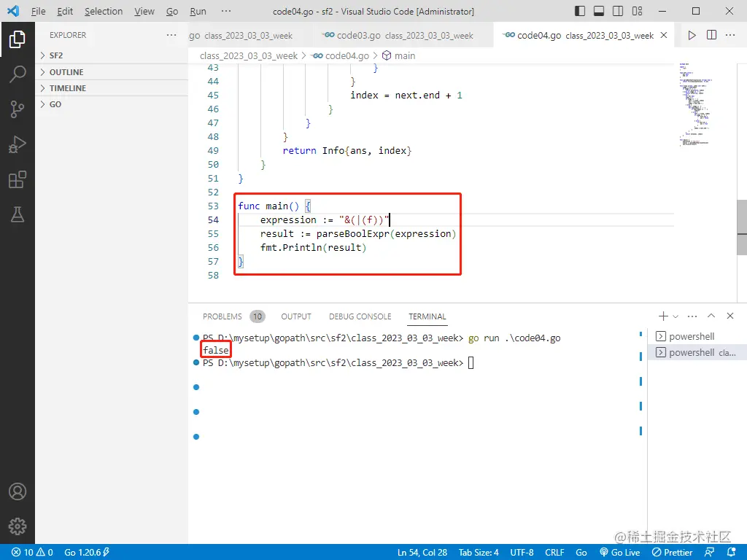The height and width of the screenshot is (560, 747).
Task: Open the Go menu
Action: click(172, 11)
